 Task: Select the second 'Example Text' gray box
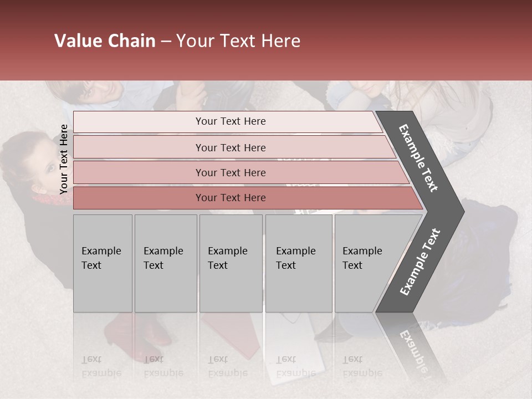(165, 263)
